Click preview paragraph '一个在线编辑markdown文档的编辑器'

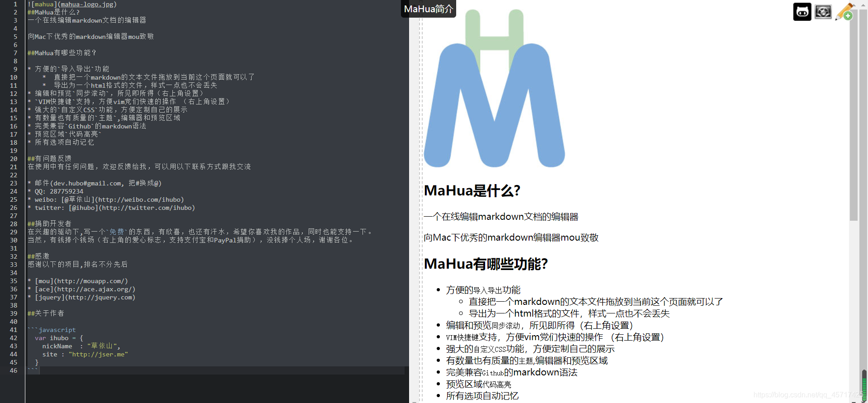(x=501, y=217)
